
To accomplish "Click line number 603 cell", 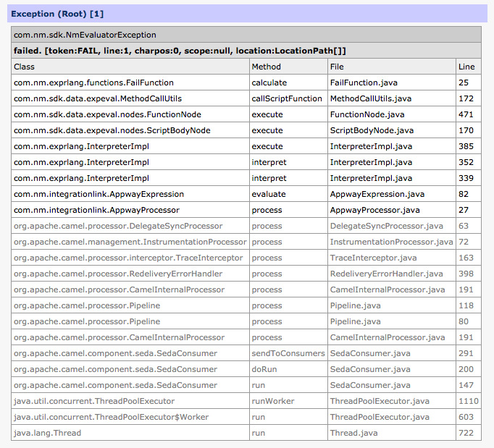I will coord(469,417).
